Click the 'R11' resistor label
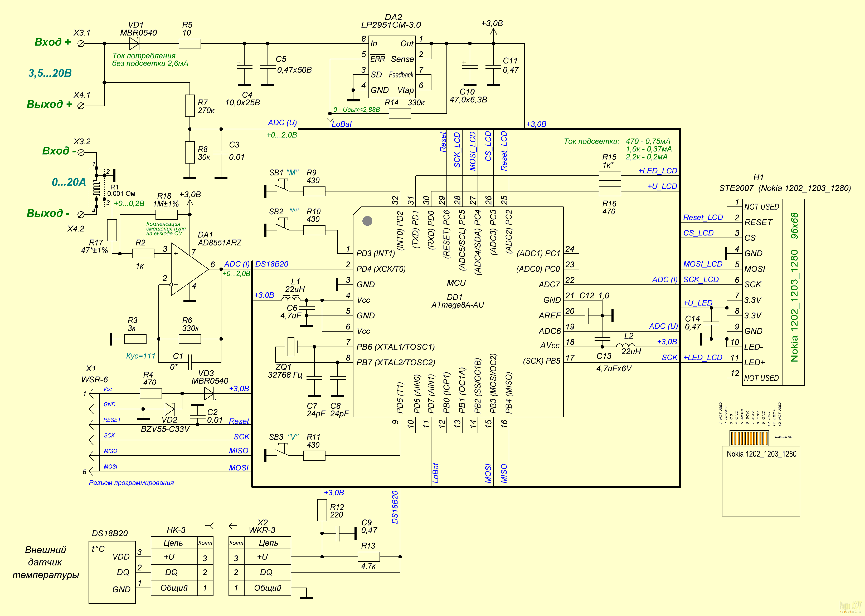The image size is (865, 616). click(314, 437)
